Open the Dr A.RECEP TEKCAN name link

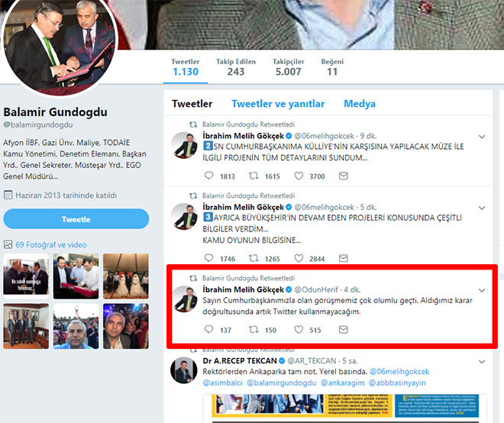tap(240, 360)
